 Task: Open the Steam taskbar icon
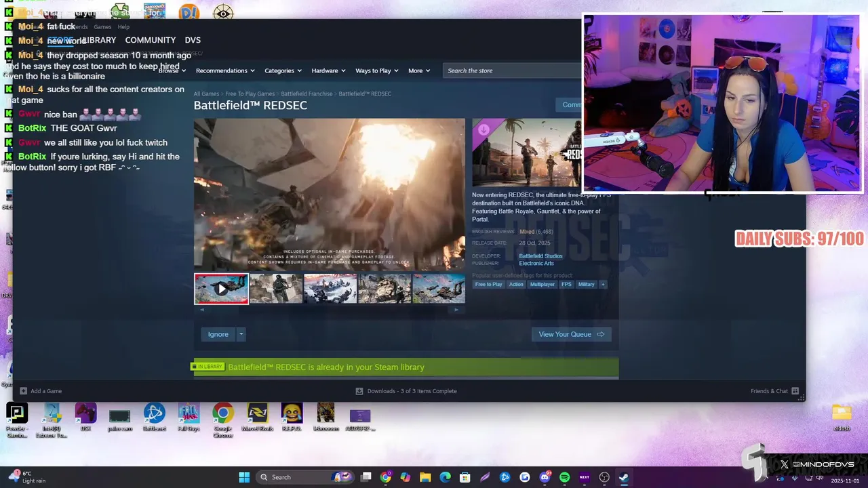(624, 477)
